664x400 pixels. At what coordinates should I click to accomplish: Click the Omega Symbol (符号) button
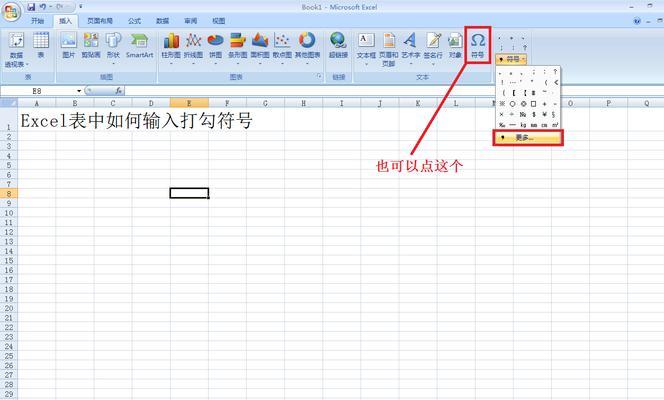coord(478,45)
